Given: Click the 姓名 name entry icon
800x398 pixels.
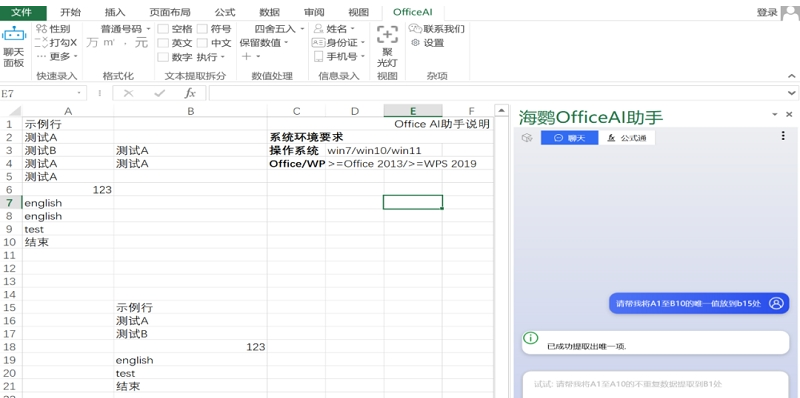Looking at the screenshot, I should tap(318, 29).
